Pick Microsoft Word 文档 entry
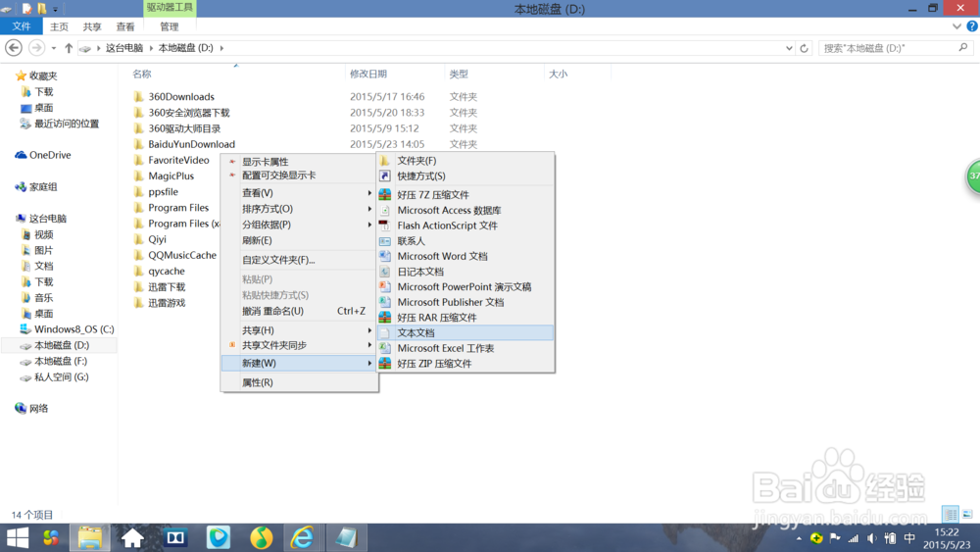Image resolution: width=980 pixels, height=552 pixels. [x=465, y=256]
